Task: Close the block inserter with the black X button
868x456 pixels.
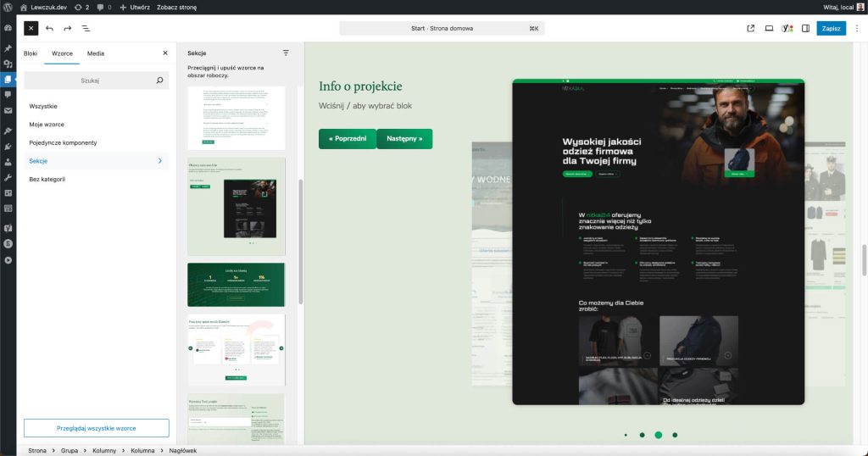Action: pyautogui.click(x=31, y=28)
